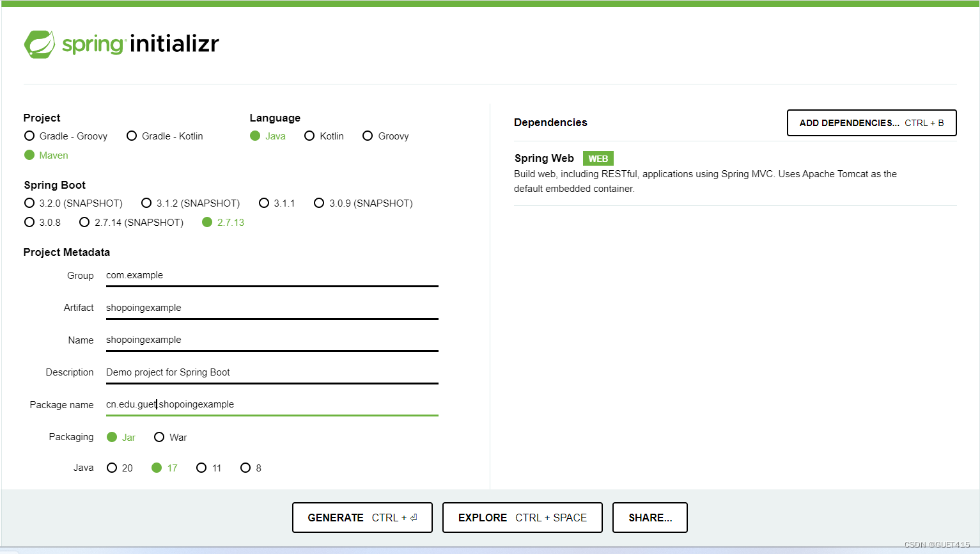The image size is (980, 554).
Task: Choose Java version 11
Action: pyautogui.click(x=209, y=468)
